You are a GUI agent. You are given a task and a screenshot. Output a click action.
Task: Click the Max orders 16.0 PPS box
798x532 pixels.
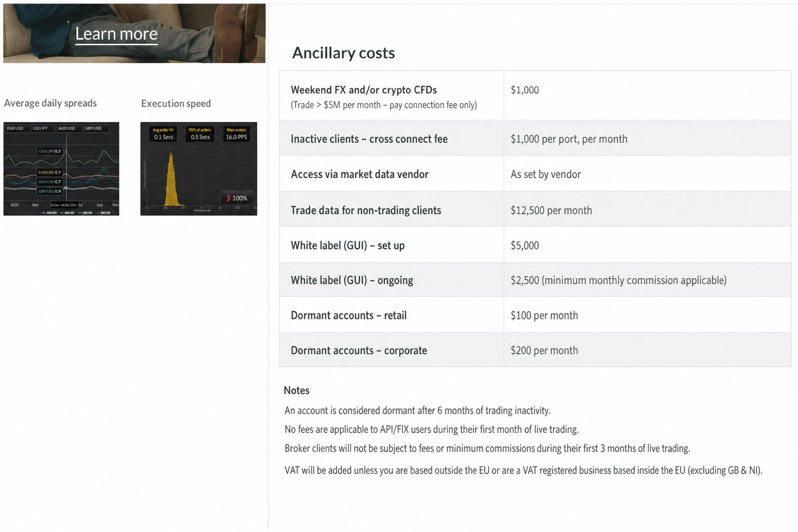pyautogui.click(x=236, y=134)
